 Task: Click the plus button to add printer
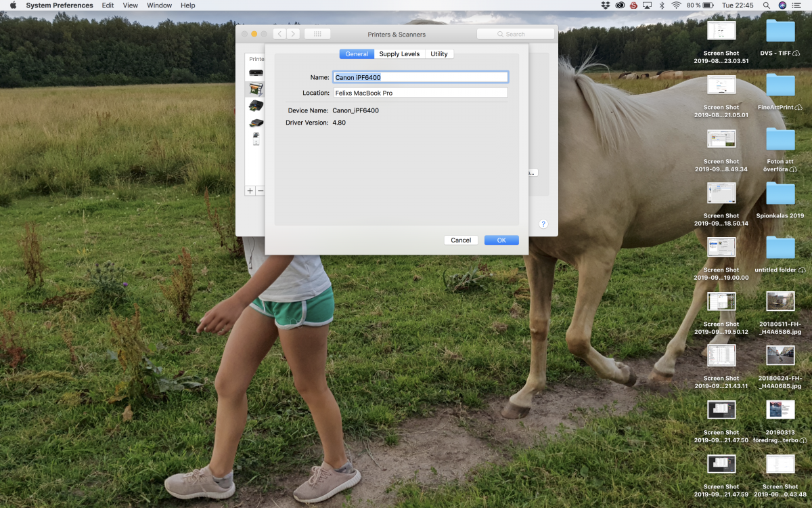(250, 191)
